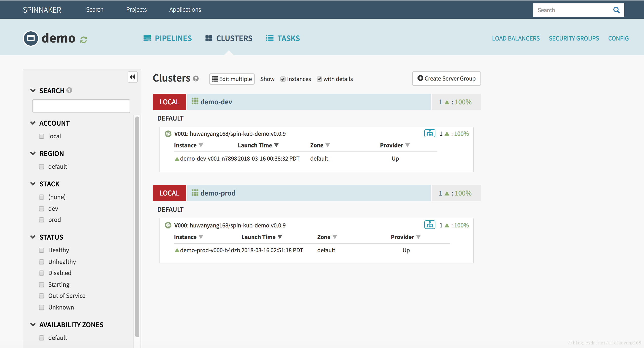644x348 pixels.
Task: Select instance demo-dev-v001-n7898
Action: [x=209, y=159]
